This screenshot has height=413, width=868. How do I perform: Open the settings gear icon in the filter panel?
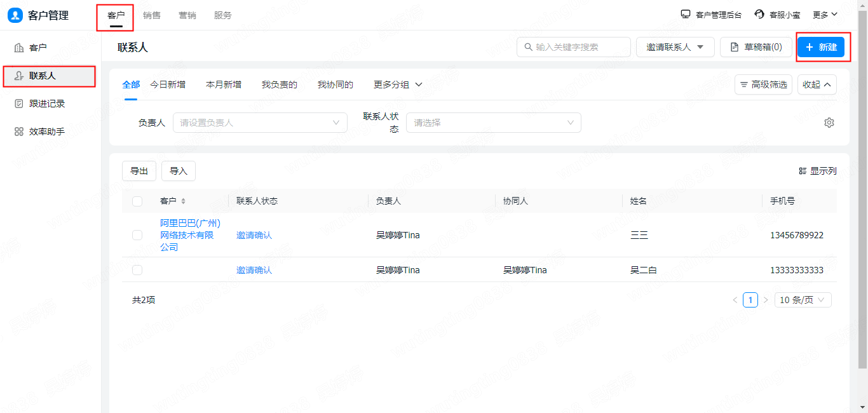click(829, 123)
